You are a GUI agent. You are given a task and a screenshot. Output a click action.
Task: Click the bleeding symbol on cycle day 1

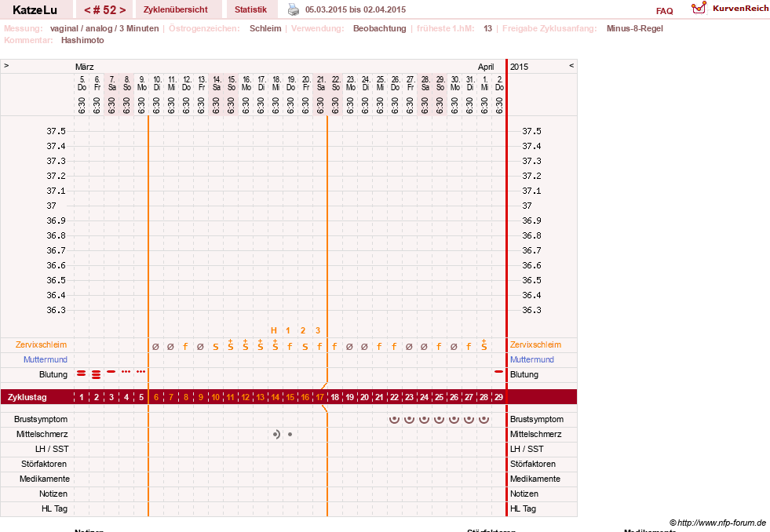coord(82,374)
